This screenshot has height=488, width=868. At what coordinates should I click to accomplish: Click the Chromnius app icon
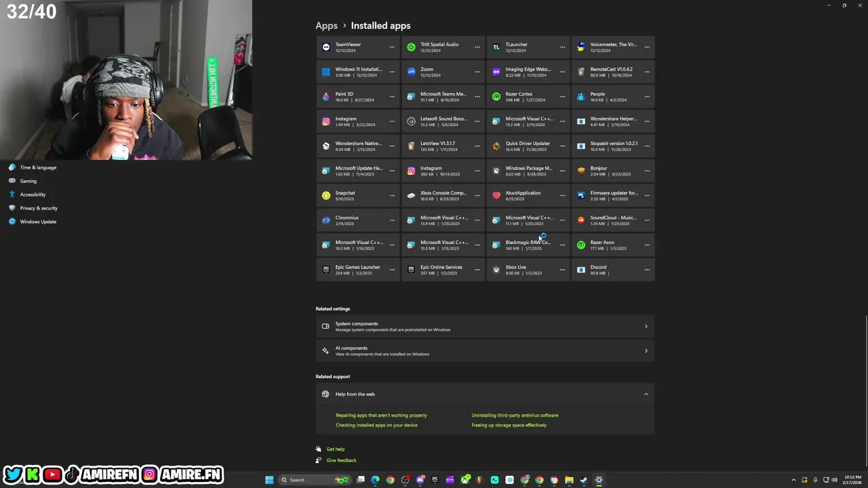[326, 220]
